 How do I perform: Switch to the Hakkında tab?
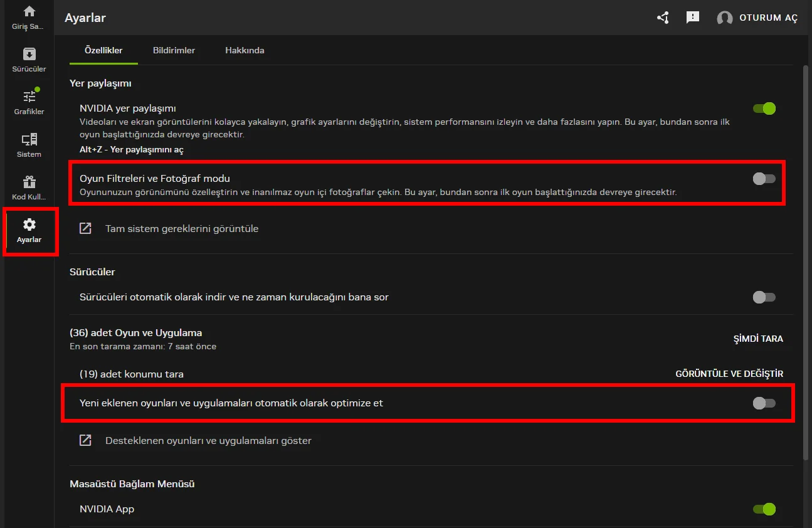[245, 50]
